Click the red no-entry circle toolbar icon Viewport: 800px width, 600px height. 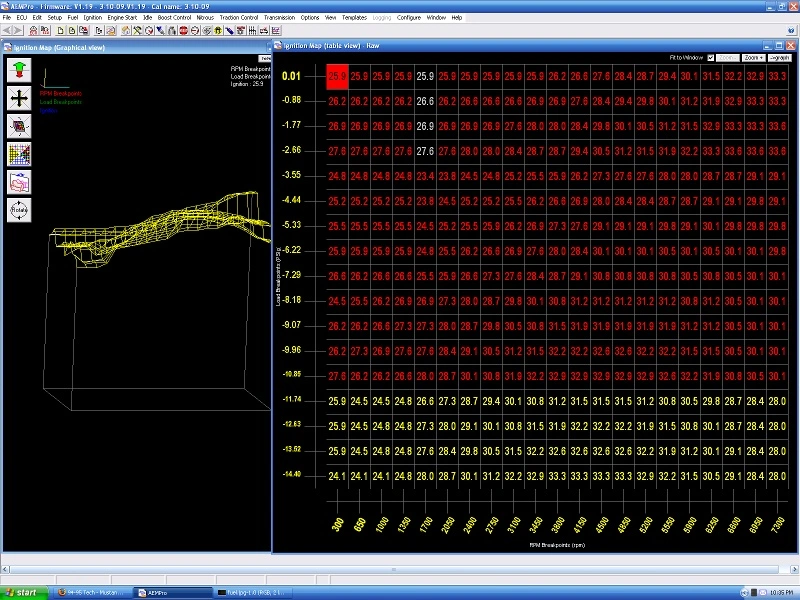point(195,31)
